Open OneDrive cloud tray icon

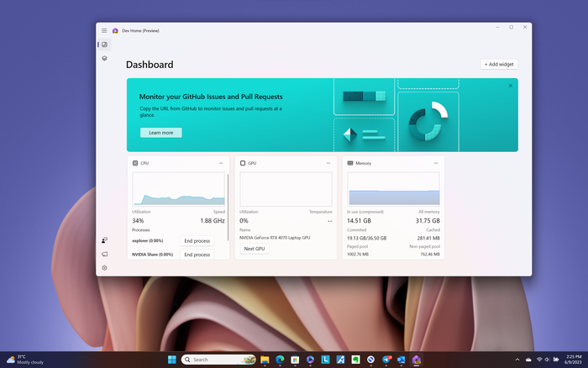528,360
